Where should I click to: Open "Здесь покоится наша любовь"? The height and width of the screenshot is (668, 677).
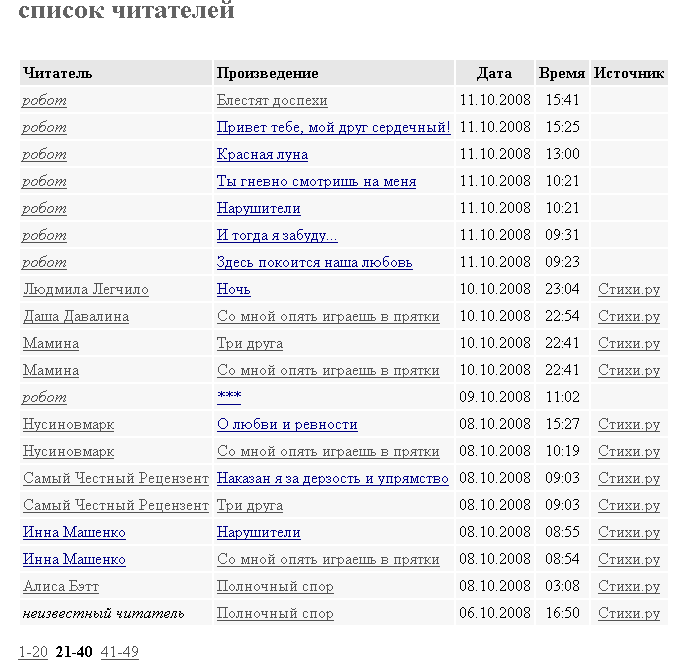pos(315,262)
